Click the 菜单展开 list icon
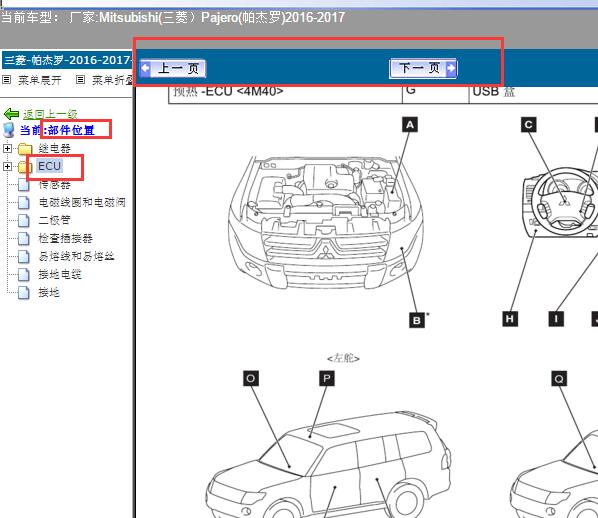Screen dimensions: 598x518 pos(6,80)
